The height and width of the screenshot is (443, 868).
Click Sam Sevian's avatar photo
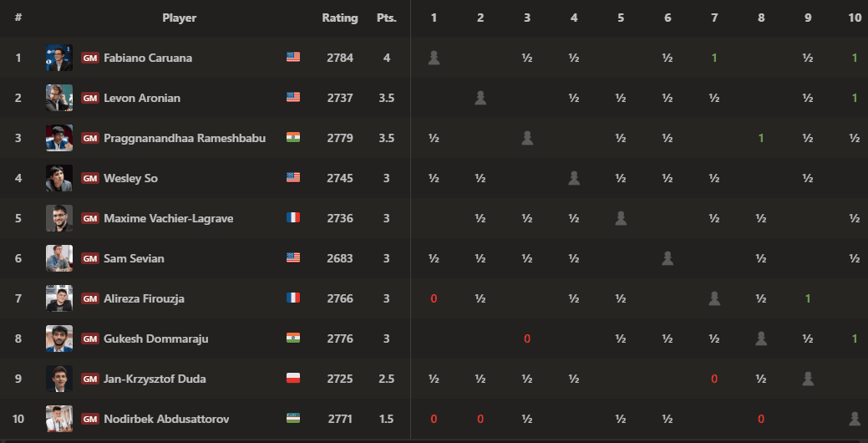(x=58, y=258)
